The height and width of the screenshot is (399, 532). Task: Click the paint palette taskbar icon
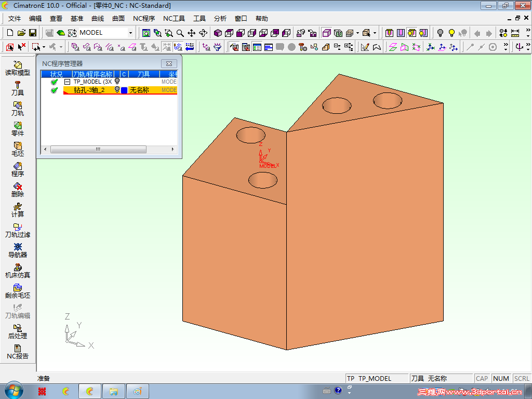(137, 392)
